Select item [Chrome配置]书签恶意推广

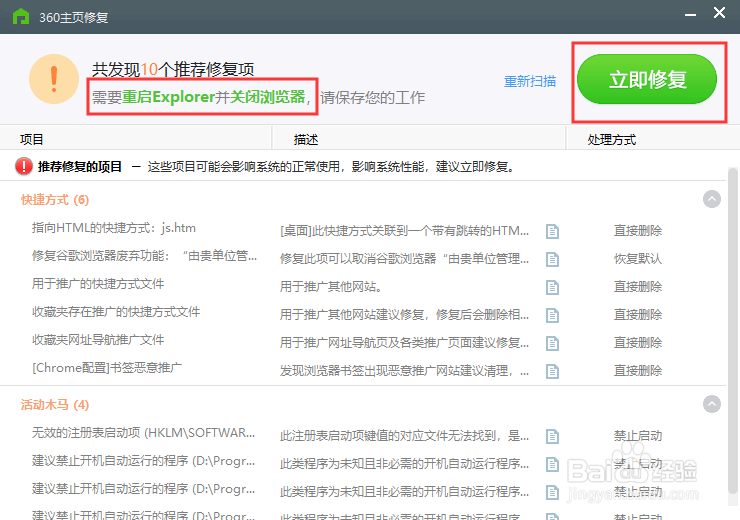[x=107, y=368]
